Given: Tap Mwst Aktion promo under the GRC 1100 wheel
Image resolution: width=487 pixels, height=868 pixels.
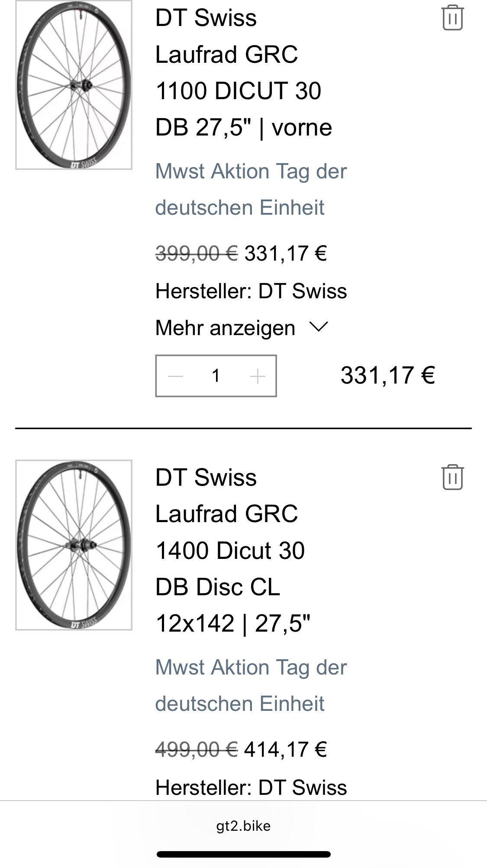Looking at the screenshot, I should (x=251, y=189).
